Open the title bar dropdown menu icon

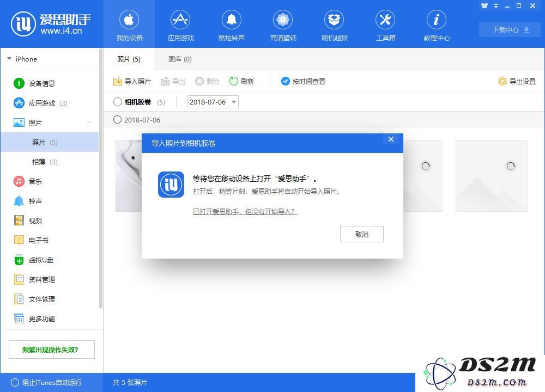pos(496,5)
